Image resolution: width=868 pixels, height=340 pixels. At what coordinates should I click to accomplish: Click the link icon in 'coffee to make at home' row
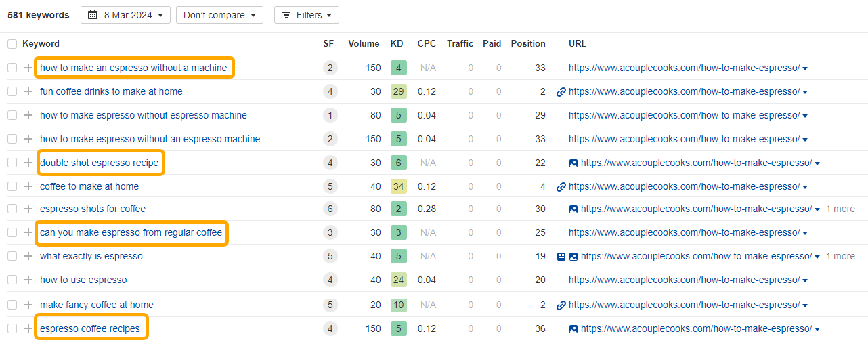(561, 186)
